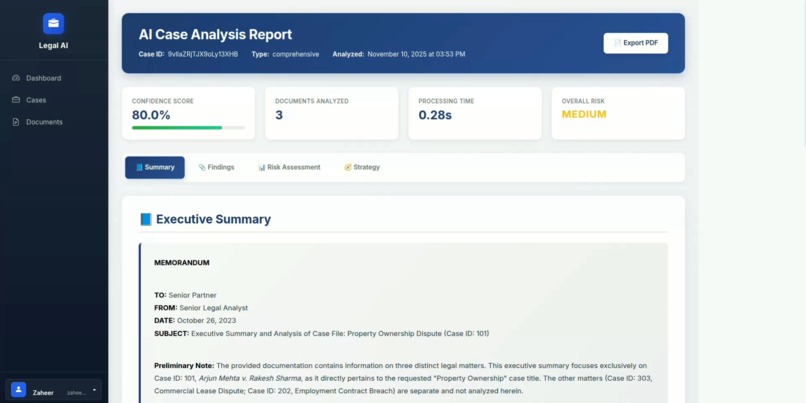Click the Cases briefcase icon in sidebar

pos(16,100)
